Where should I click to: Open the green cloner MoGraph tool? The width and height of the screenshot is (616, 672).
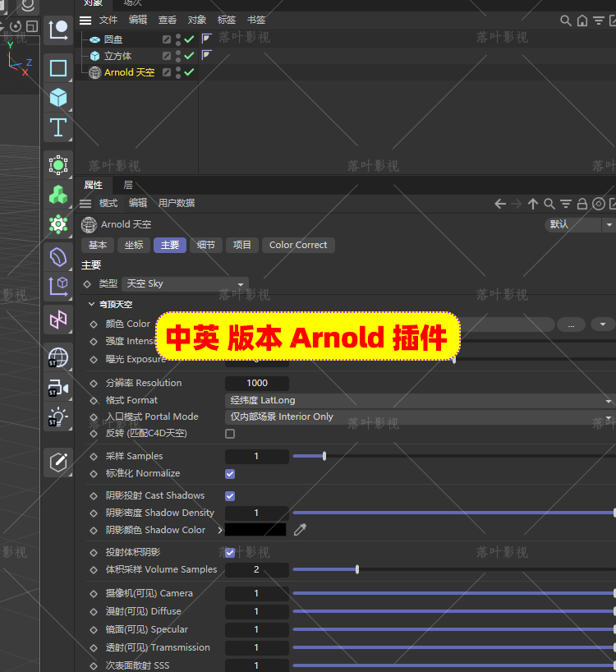coord(58,194)
